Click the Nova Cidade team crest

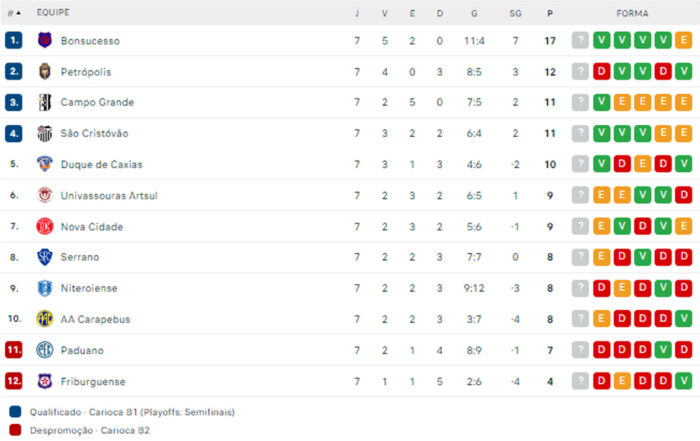[44, 227]
